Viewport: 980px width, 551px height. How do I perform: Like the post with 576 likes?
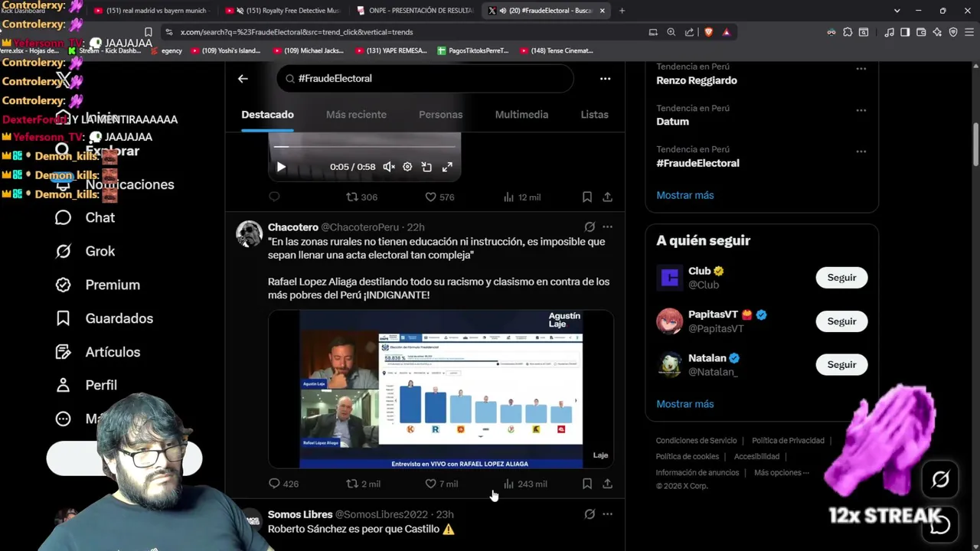point(439,197)
